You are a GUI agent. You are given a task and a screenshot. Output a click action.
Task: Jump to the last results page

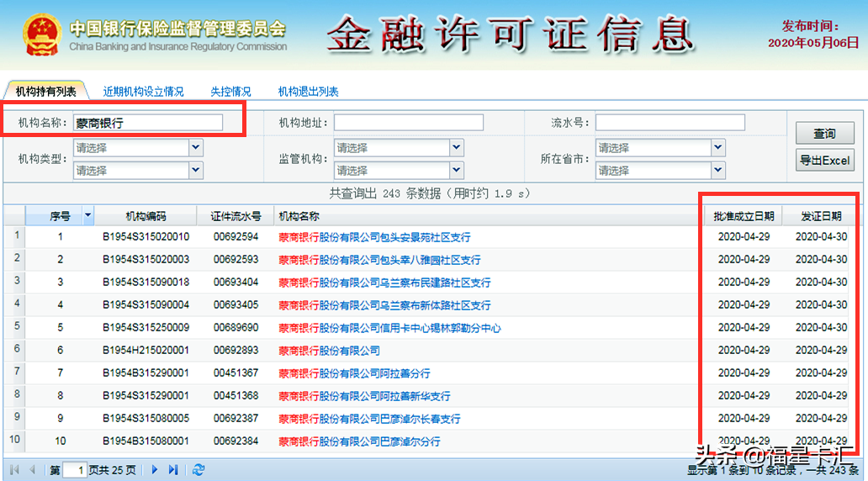click(173, 470)
